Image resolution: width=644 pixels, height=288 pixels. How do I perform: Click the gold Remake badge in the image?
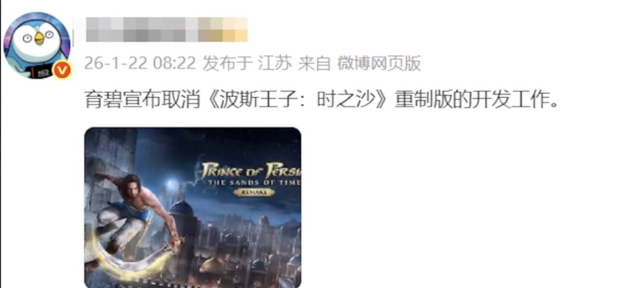254,192
